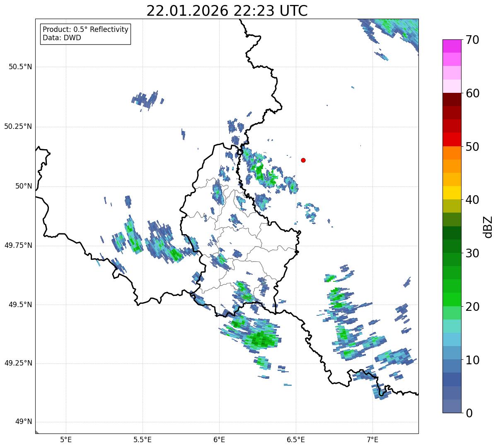Click the 7°E longitude label
The height and width of the screenshot is (448, 498).
click(372, 439)
